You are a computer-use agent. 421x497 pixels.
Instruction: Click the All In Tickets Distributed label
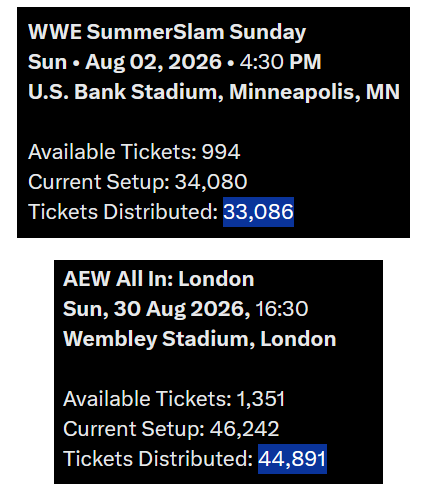coord(158,459)
